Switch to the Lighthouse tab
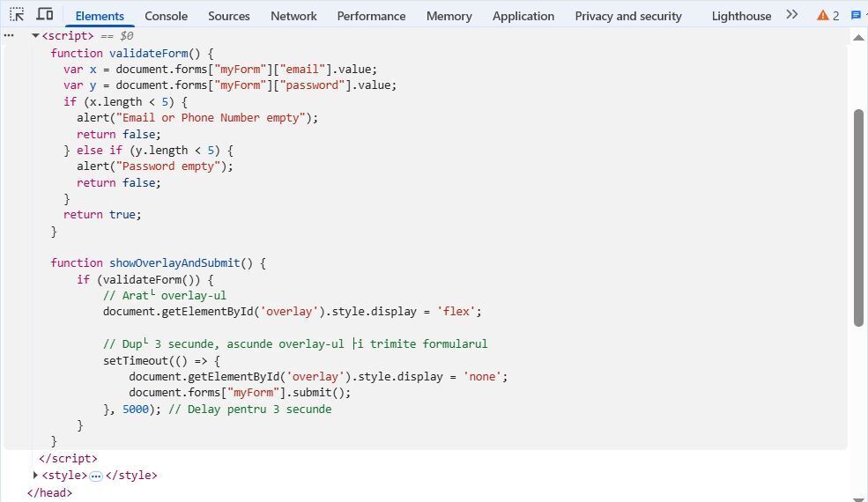 [x=741, y=16]
